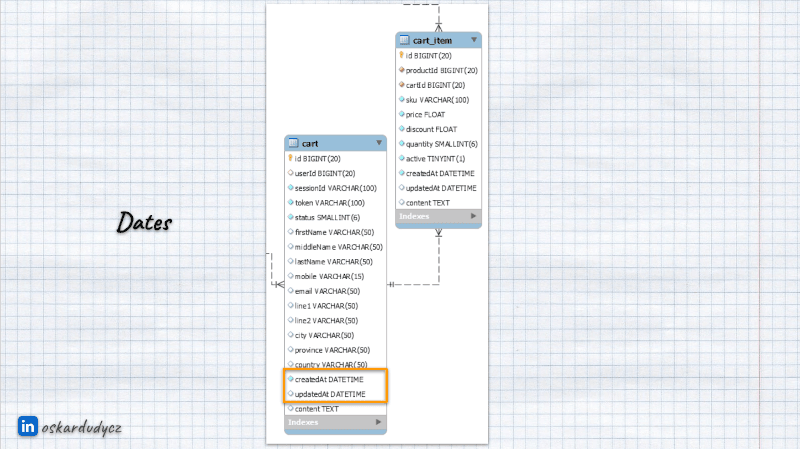Select 'token VARCHAR(100)' column row
The height and width of the screenshot is (449, 800).
[335, 203]
